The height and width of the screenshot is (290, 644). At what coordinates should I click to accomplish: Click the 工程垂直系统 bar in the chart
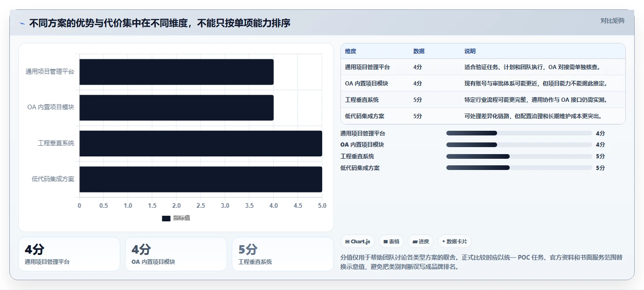201,143
